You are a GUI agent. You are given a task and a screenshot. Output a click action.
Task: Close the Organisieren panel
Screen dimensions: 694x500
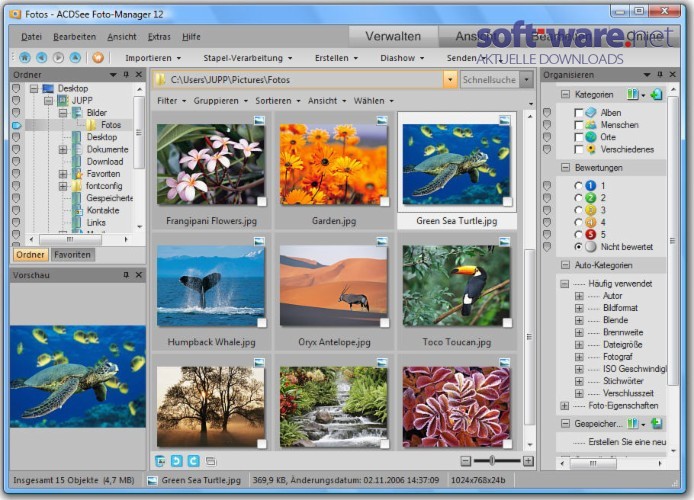(x=672, y=75)
